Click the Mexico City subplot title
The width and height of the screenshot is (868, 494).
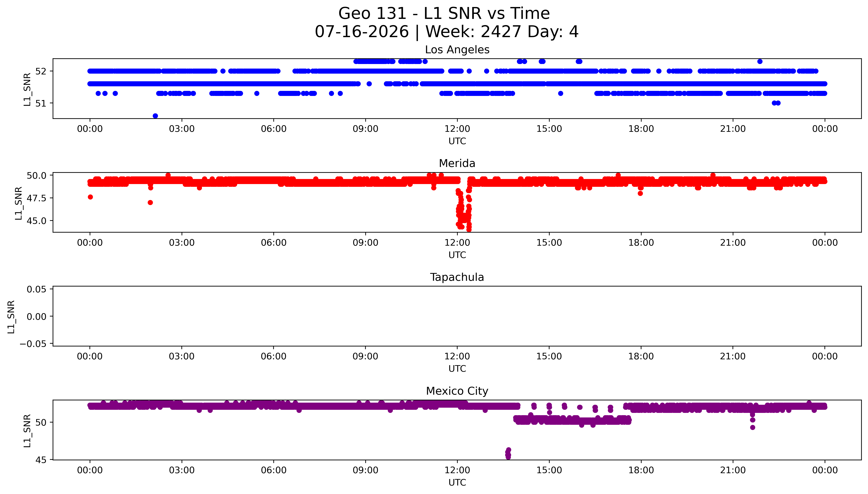coord(457,391)
